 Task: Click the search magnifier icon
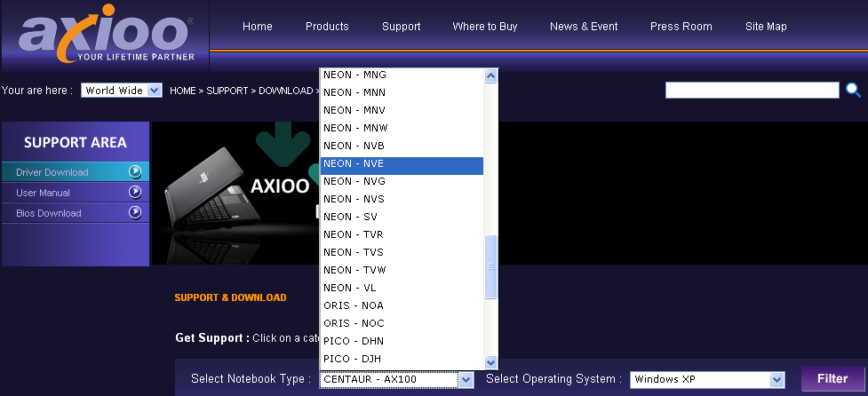853,91
